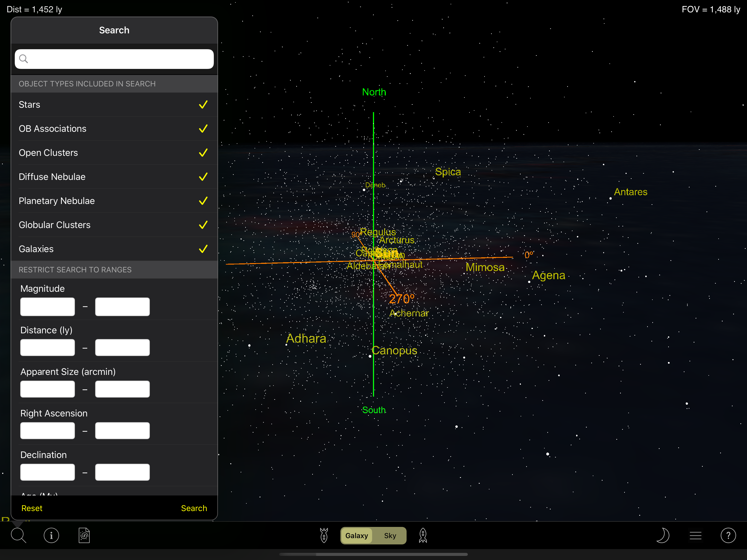Tap the rocket pointing up icon
Viewport: 747px width, 560px height.
point(423,535)
